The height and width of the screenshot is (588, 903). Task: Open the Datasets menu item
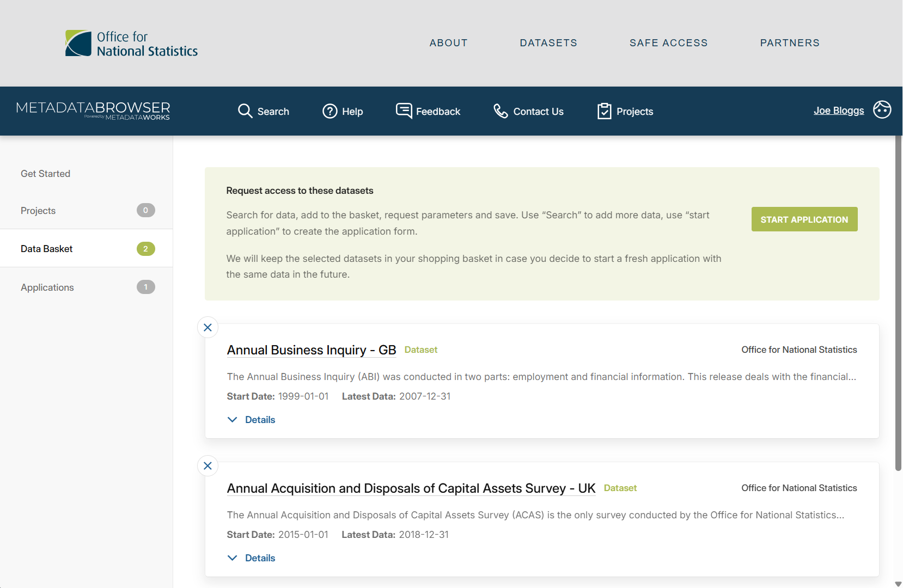point(548,43)
